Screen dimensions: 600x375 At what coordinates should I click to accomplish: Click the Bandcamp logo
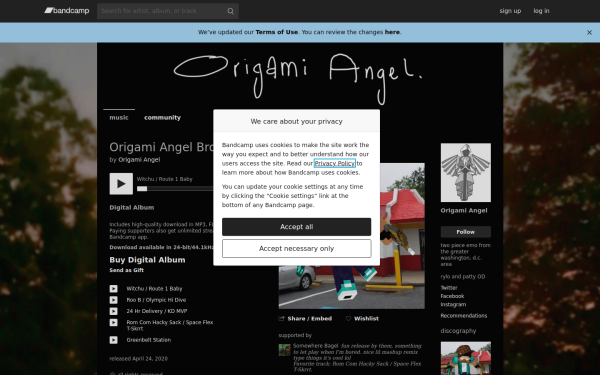[67, 11]
